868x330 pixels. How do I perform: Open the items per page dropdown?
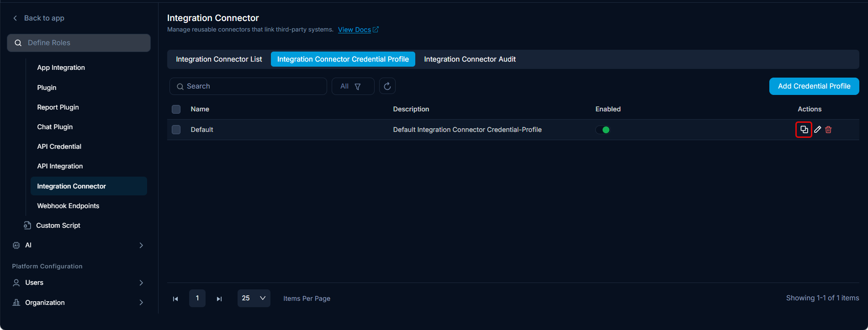(254, 298)
